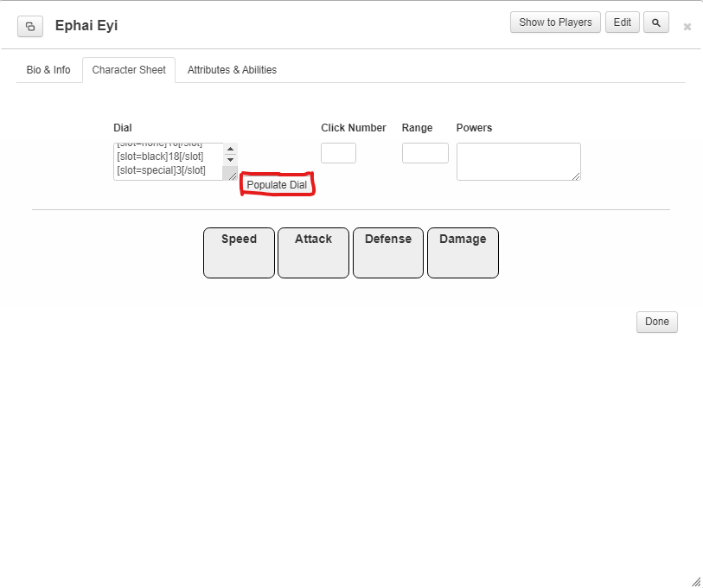The height and width of the screenshot is (588, 703).
Task: Focus the Range input field
Action: 425,153
